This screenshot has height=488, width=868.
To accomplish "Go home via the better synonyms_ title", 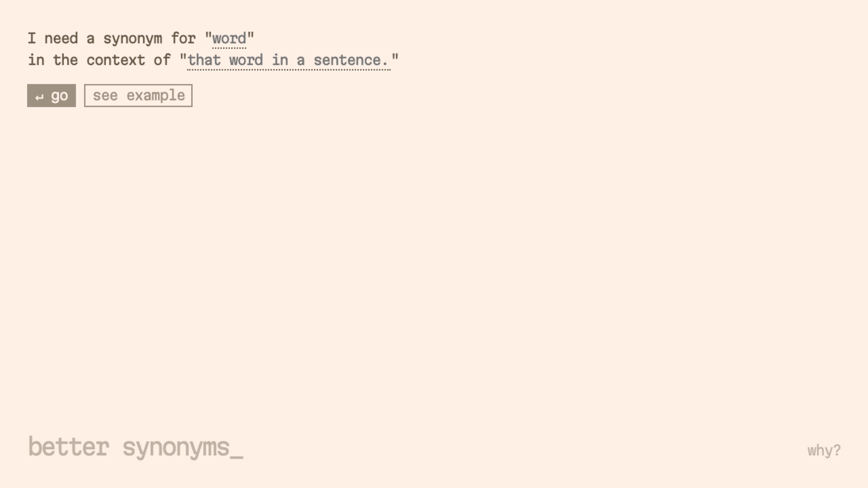I will point(135,447).
